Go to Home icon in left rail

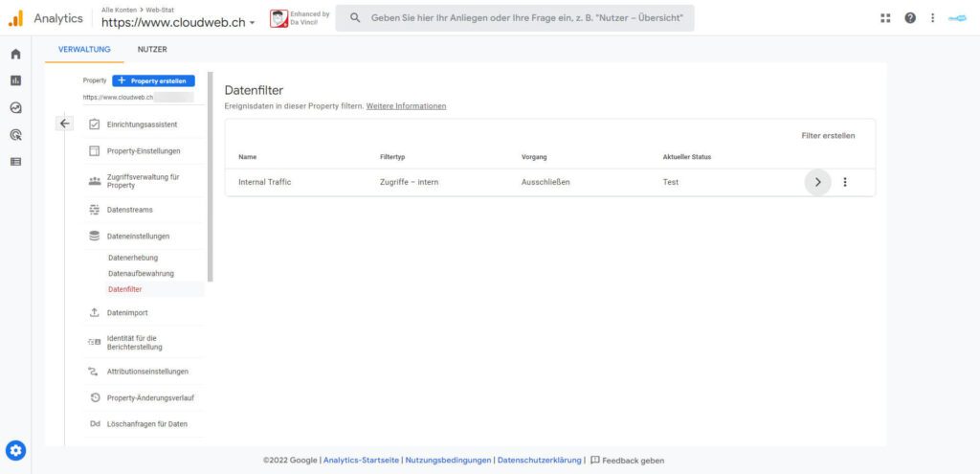[15, 55]
